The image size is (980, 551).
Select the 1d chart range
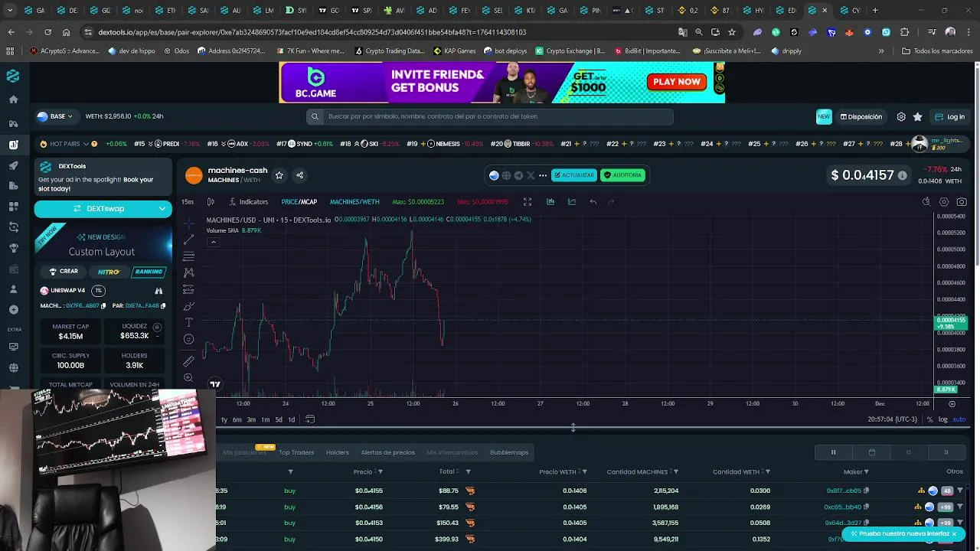[x=291, y=419]
